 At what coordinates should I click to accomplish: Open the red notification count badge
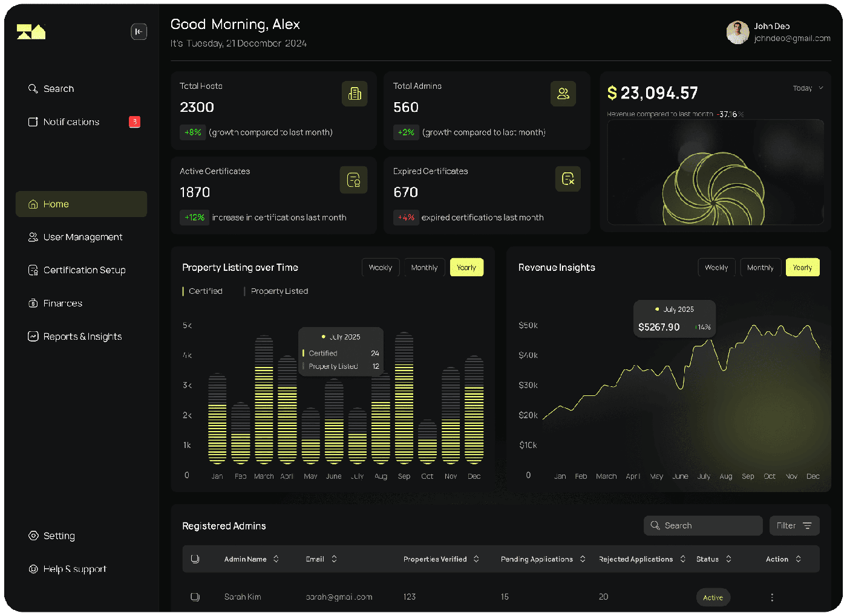pyautogui.click(x=135, y=122)
